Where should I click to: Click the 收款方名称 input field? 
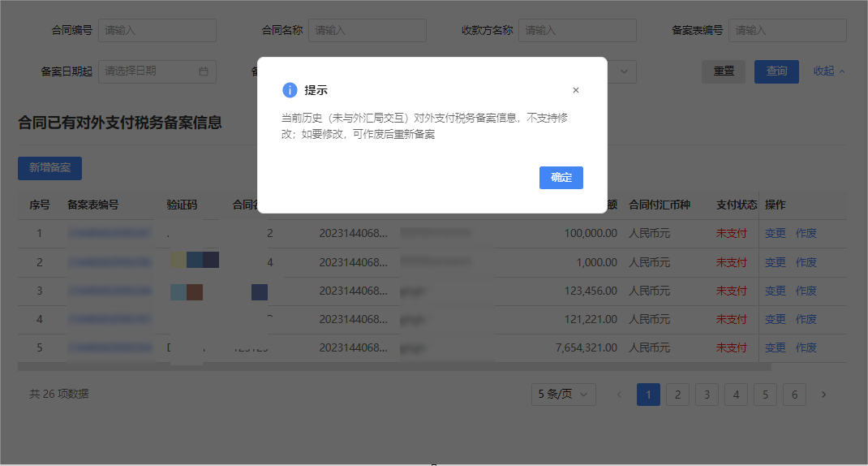[578, 30]
